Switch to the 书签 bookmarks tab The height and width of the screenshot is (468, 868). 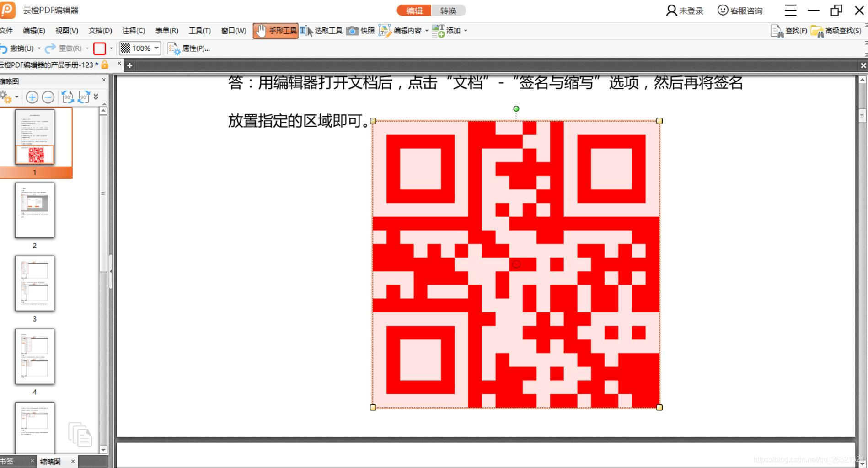pos(7,462)
